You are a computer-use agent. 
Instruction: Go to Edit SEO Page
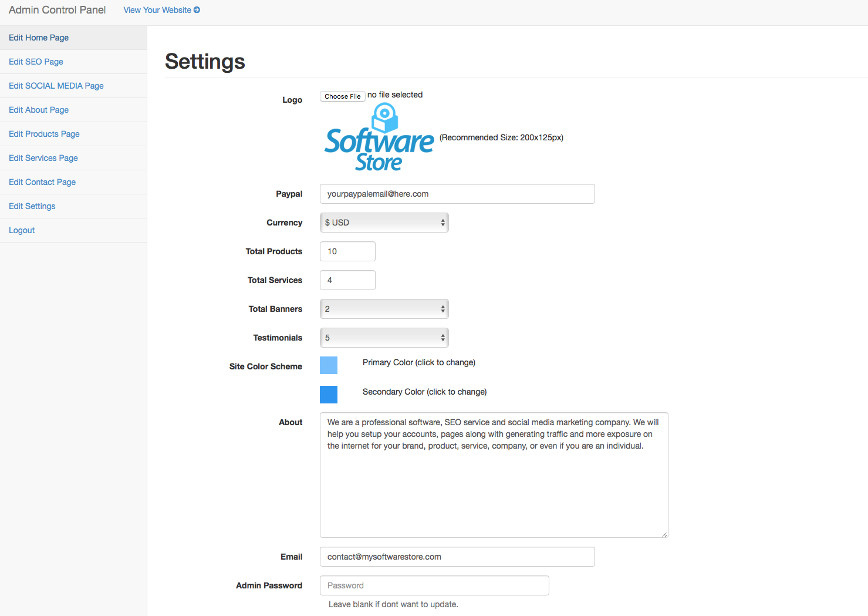point(73,62)
